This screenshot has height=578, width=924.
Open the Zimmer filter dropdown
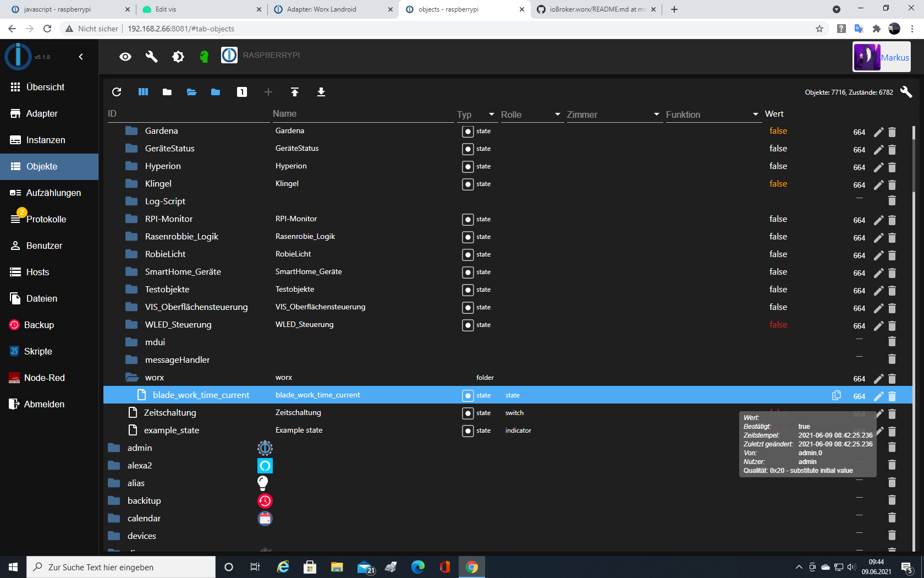pos(614,114)
